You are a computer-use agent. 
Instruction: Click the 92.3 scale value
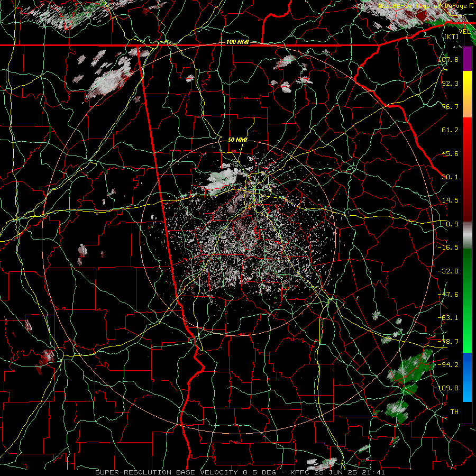pyautogui.click(x=450, y=83)
